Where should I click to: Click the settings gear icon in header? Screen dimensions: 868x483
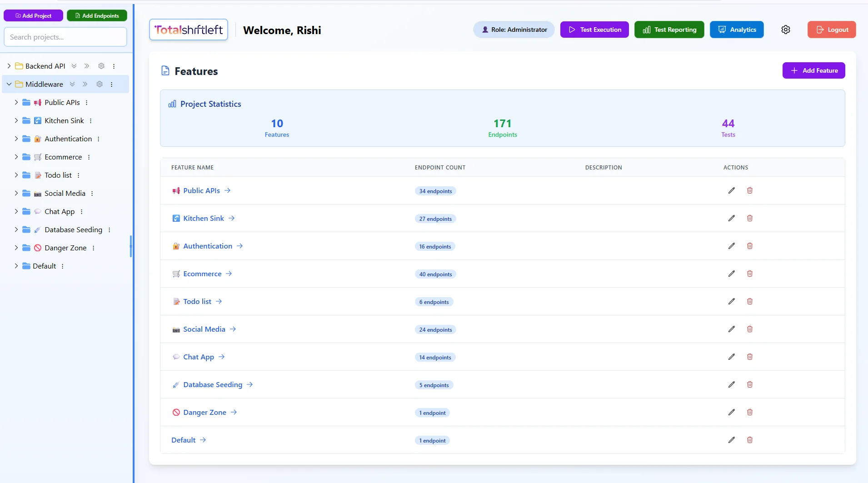pyautogui.click(x=785, y=30)
